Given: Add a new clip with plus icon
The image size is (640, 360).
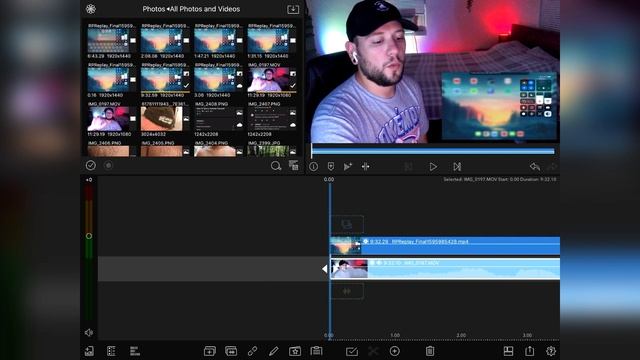Looking at the screenshot, I should click(395, 351).
